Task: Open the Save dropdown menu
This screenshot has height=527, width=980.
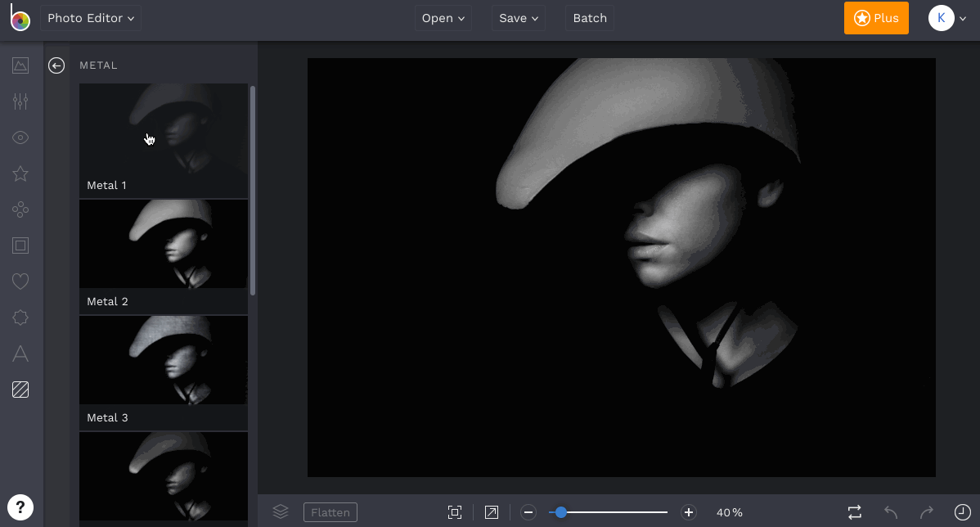Action: point(519,18)
